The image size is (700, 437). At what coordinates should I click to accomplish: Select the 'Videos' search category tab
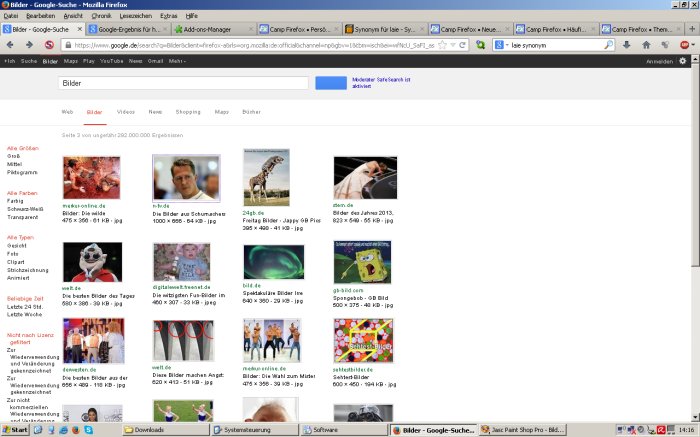point(125,113)
